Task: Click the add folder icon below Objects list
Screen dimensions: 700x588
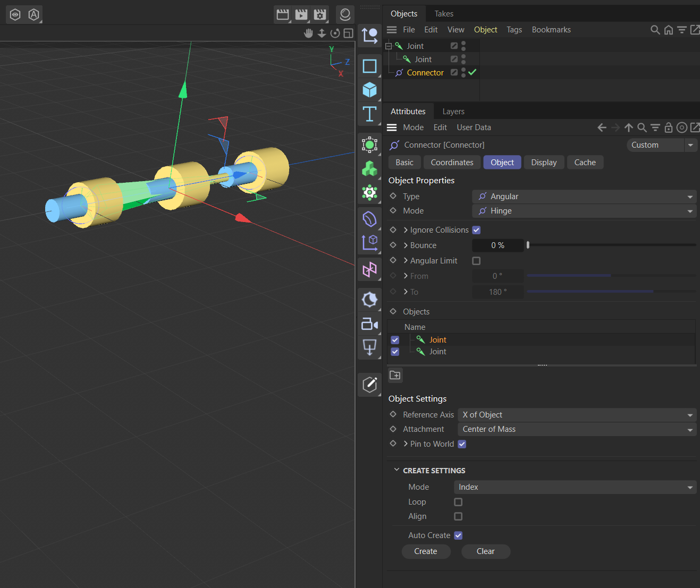Action: point(395,375)
